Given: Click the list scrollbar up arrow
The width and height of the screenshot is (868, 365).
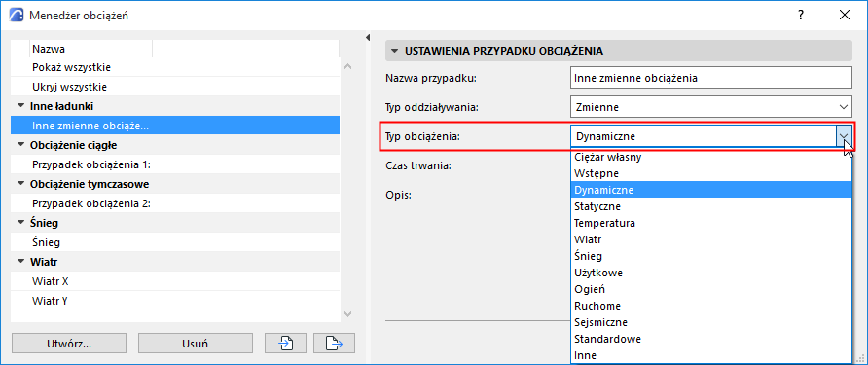Looking at the screenshot, I should tap(347, 66).
